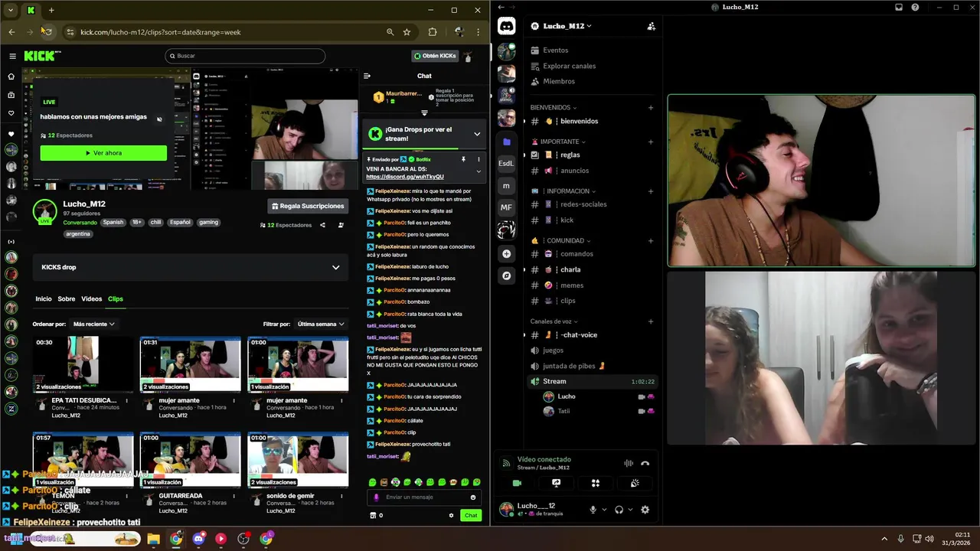Screen dimensions: 980x551
Task: Open Última semana filter dropdown
Action: pyautogui.click(x=321, y=324)
